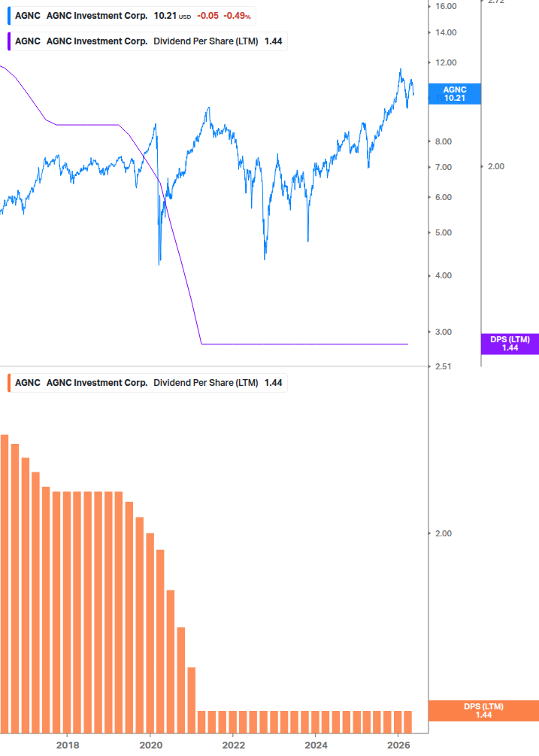The image size is (539, 756).
Task: Click the AGNC price legend in top pane
Action: (x=132, y=16)
